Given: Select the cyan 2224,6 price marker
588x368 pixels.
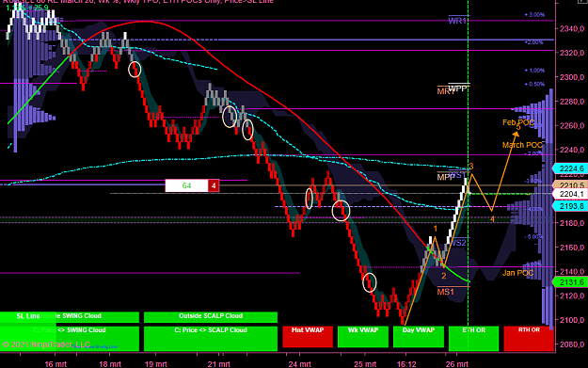Looking at the screenshot, I should pos(570,168).
